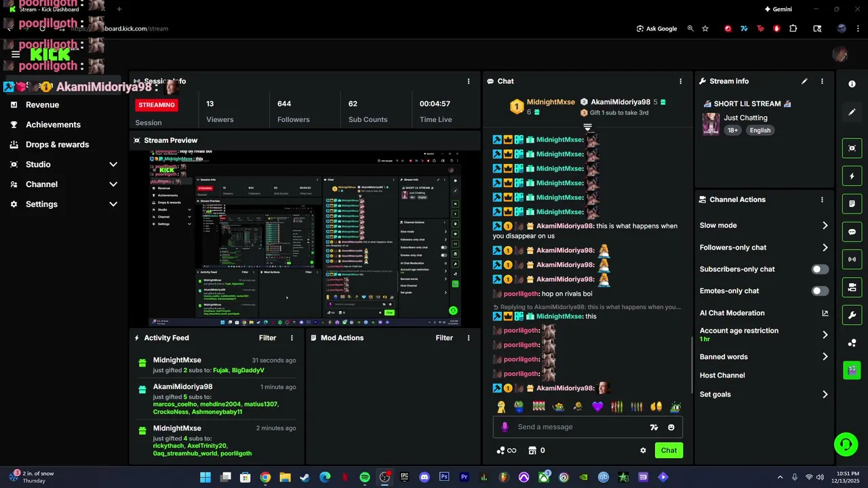Viewport: 868px width, 488px height.
Task: Click the Just Chatting category thumbnail
Action: click(x=711, y=124)
